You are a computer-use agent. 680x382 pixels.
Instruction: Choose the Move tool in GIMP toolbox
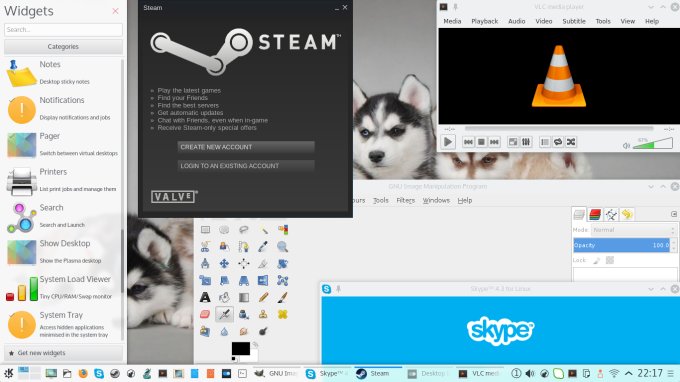click(224, 264)
